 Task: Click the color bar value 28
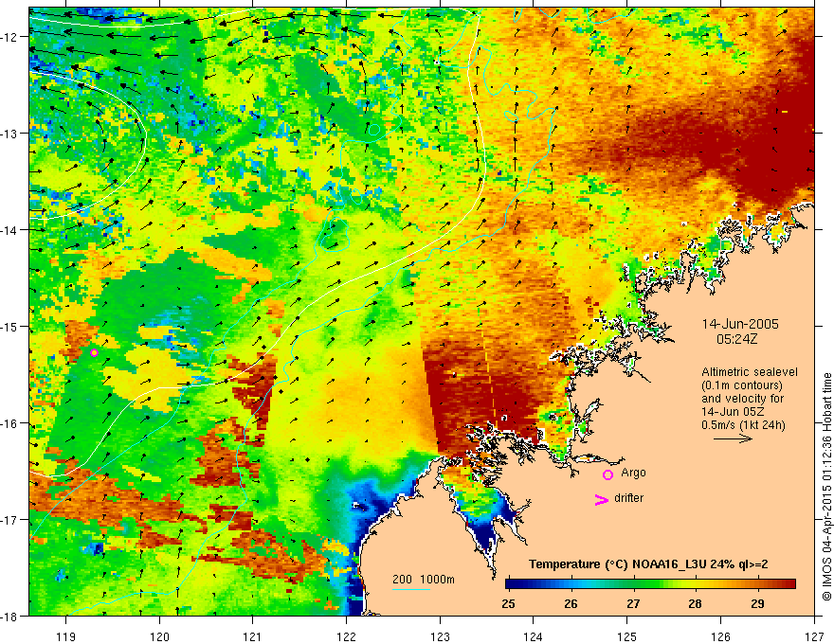coord(696,603)
